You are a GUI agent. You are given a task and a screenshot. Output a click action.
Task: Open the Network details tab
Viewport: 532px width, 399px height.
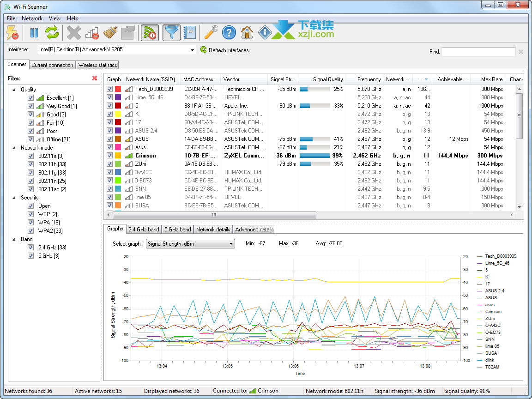[213, 230]
